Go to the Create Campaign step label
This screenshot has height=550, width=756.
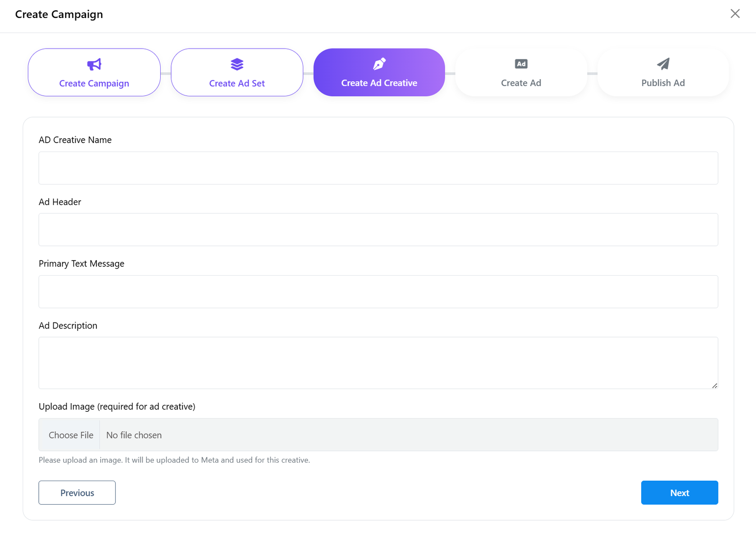click(x=94, y=84)
